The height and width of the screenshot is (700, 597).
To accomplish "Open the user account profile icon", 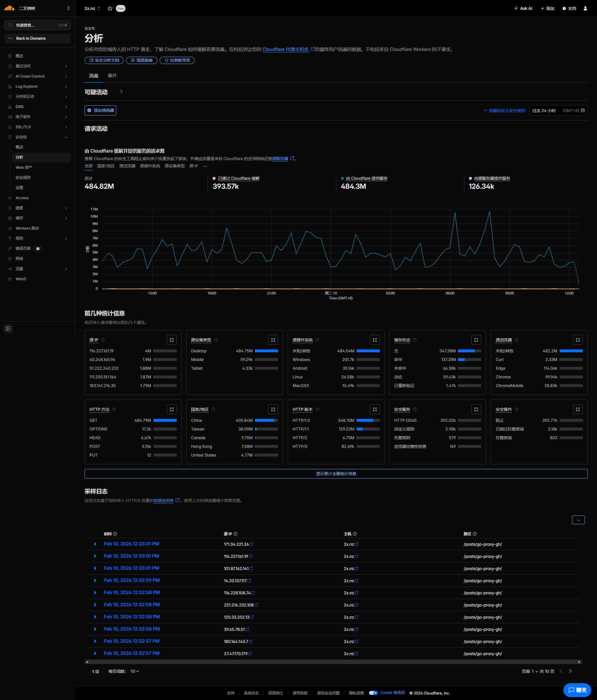I will point(585,8).
